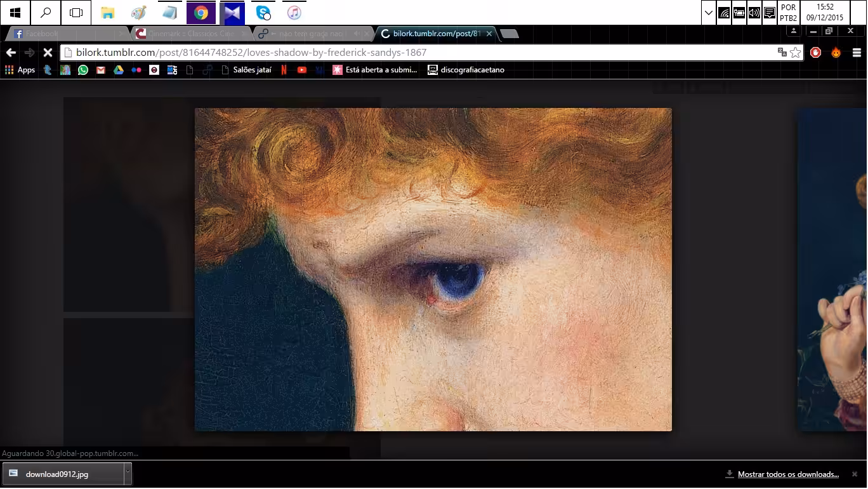
Task: Expand download0912.jpg options arrow
Action: click(128, 474)
